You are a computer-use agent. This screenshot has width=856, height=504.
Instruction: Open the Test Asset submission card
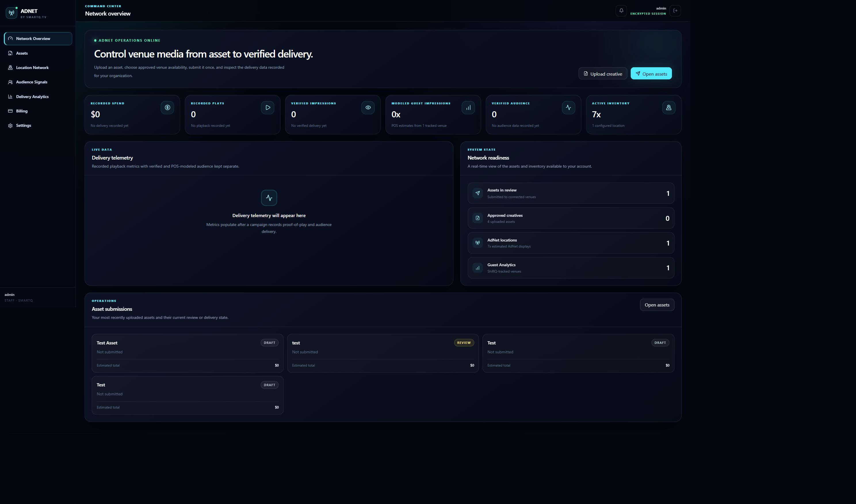pyautogui.click(x=188, y=353)
